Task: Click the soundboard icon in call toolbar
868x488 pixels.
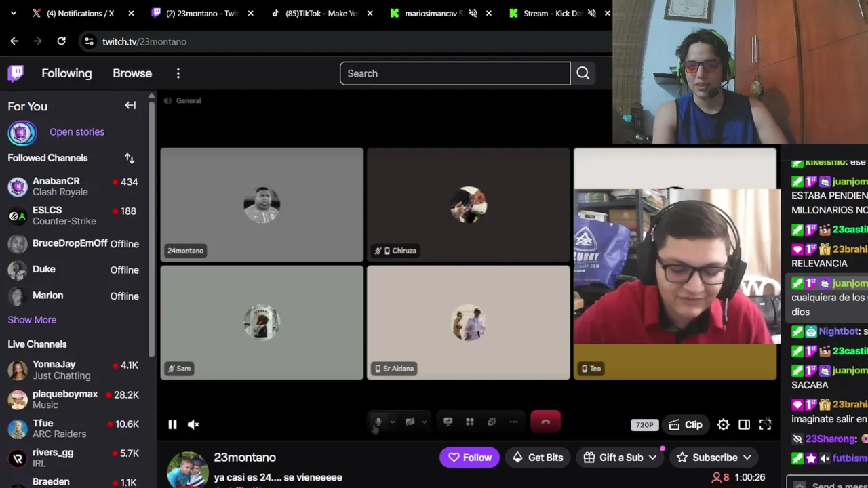Action: click(492, 422)
